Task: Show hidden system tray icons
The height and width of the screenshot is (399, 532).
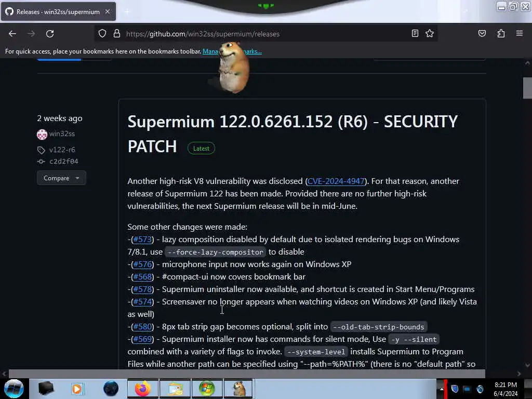Action: point(442,389)
